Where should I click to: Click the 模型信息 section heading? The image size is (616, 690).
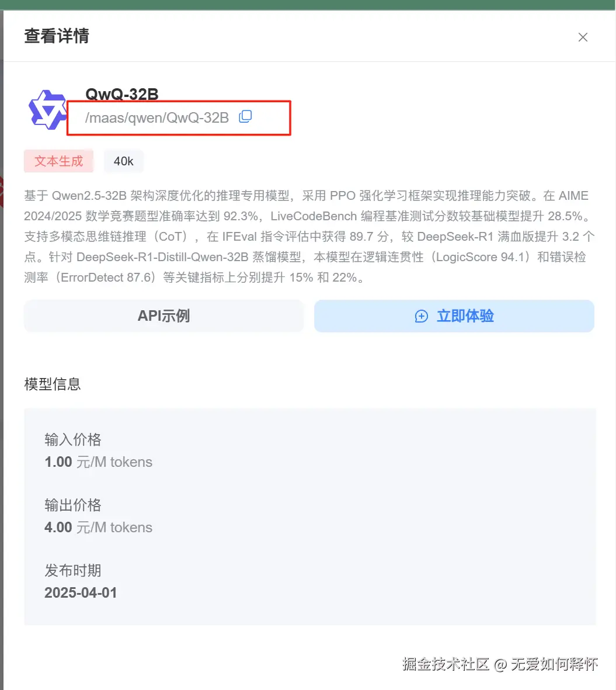53,384
